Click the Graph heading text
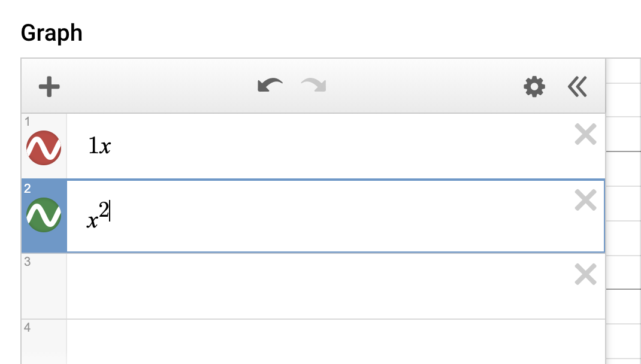The width and height of the screenshot is (641, 364). pos(52,33)
